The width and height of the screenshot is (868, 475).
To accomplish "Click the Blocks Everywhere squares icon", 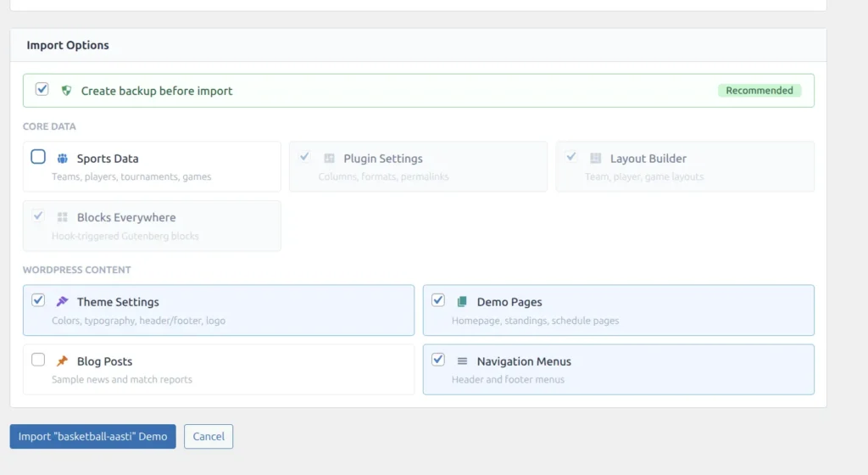I will pos(63,218).
